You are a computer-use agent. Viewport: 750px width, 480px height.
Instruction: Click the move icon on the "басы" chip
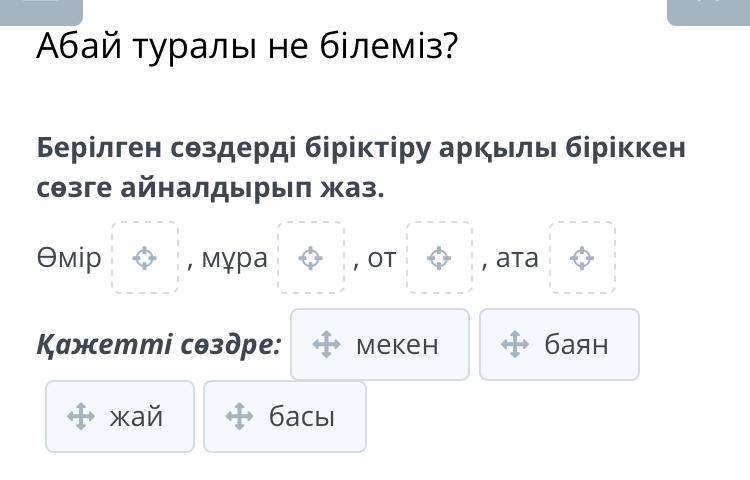pyautogui.click(x=240, y=416)
